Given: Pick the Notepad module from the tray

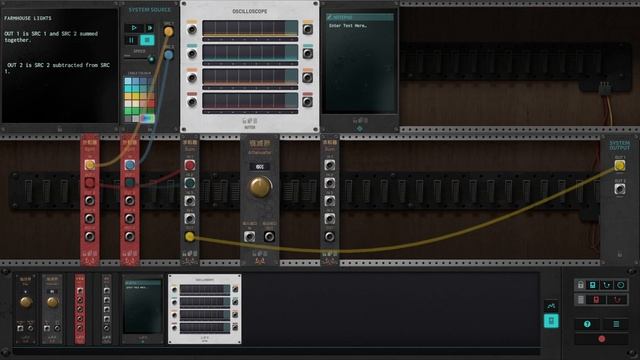Looking at the screenshot, I should click(142, 309).
